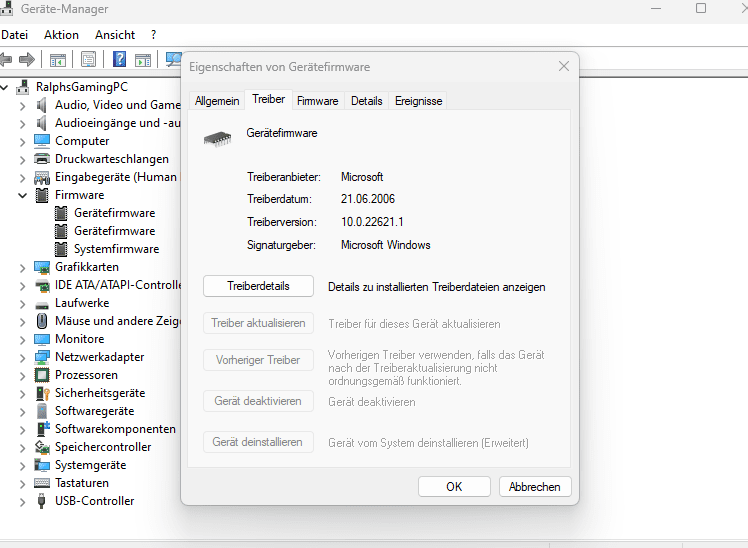Viewport: 748px width, 548px height.
Task: Click the Softwarekomponenten puzzle icon
Action: click(43, 429)
